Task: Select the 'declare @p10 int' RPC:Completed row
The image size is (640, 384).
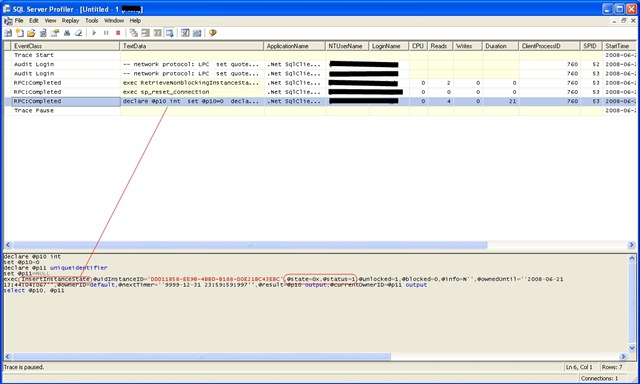Action: coord(320,101)
